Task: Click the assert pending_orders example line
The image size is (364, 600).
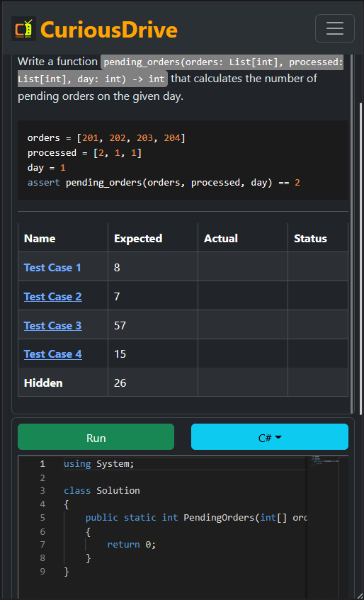Action: coord(164,183)
